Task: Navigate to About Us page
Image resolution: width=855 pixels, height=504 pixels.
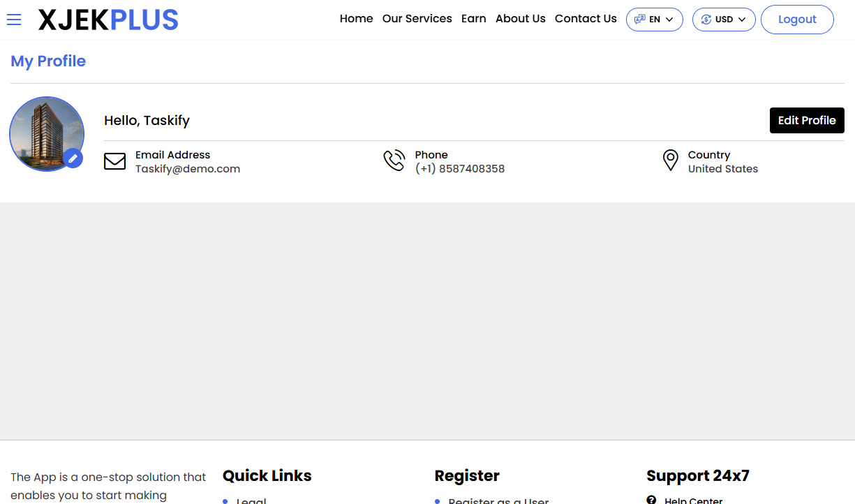Action: (x=520, y=19)
